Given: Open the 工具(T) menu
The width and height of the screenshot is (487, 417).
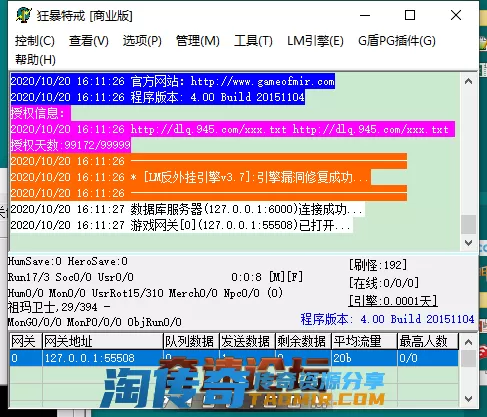Looking at the screenshot, I should [253, 41].
